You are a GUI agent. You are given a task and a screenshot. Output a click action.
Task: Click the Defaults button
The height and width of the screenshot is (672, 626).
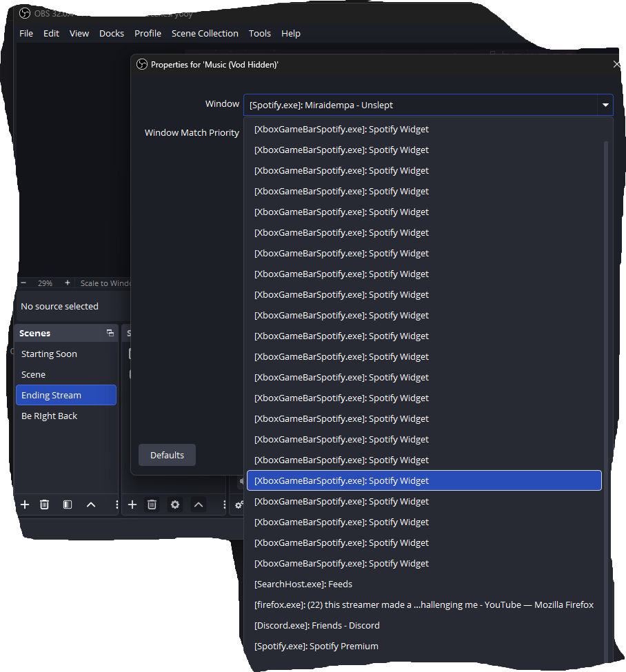click(168, 455)
